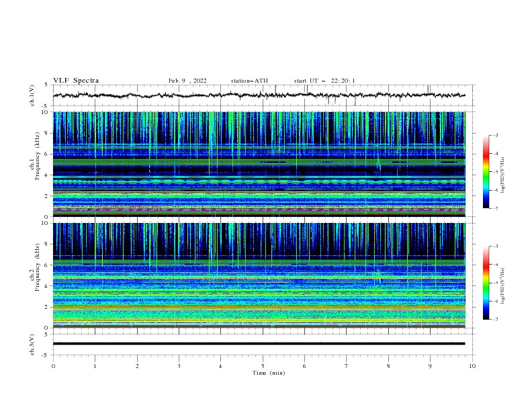532x411 pixels.
Task: Click the time axis tick label "0"
Action: [53, 366]
